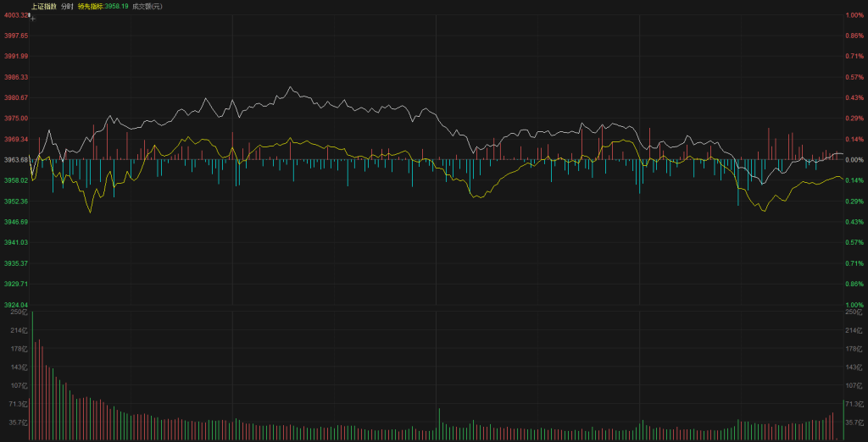
Task: Click the 250亿 label on left volume axis
Action: pos(19,312)
